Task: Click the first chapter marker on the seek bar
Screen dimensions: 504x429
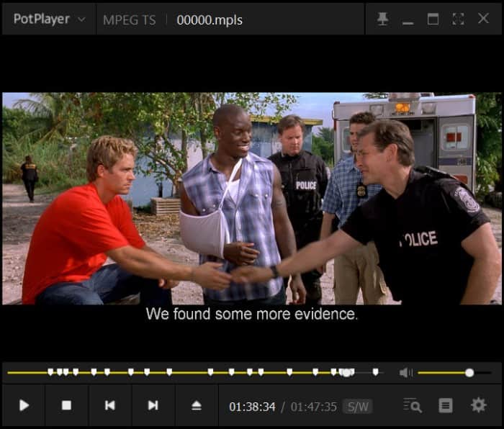Action: pyautogui.click(x=50, y=372)
